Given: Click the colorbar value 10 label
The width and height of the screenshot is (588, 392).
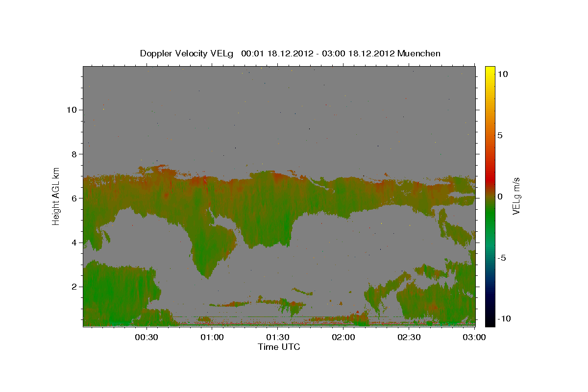Looking at the screenshot, I should (x=503, y=74).
